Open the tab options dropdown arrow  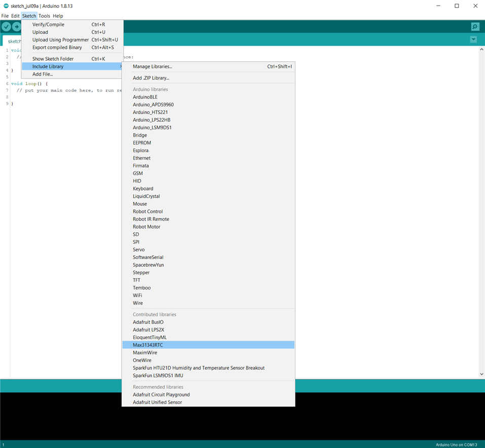tap(473, 40)
